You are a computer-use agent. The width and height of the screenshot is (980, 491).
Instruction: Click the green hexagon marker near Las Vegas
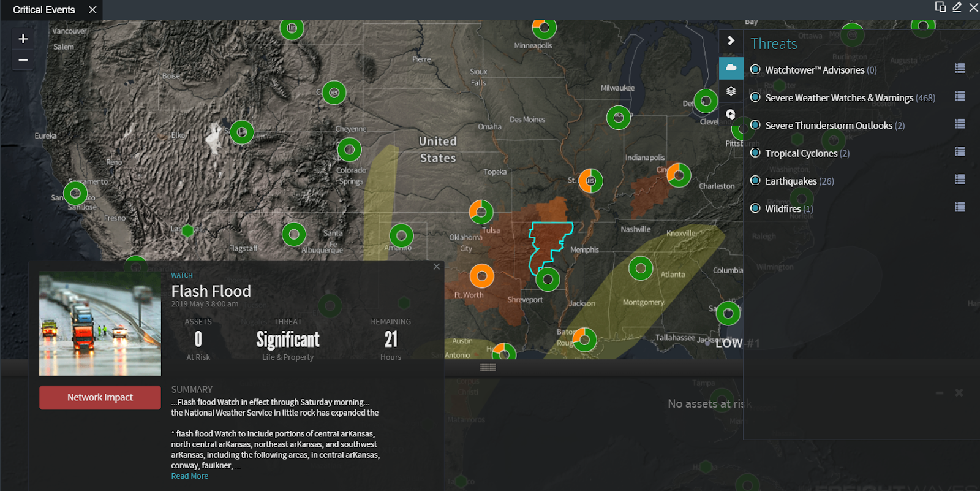[188, 230]
